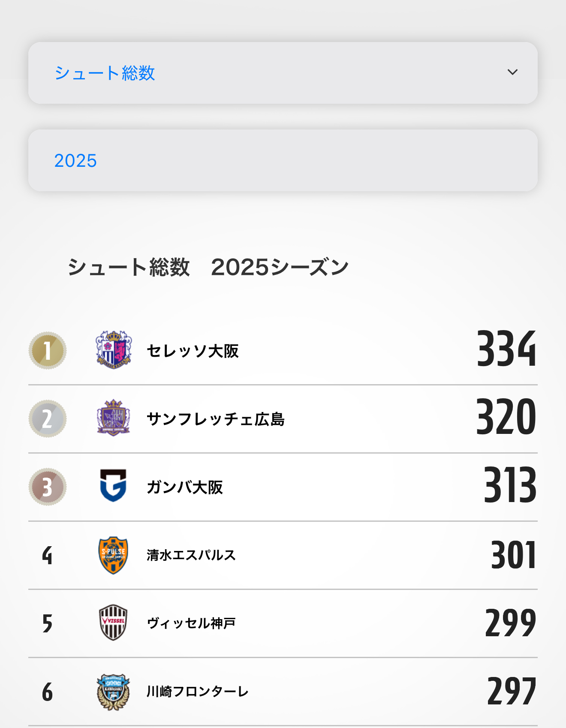
Task: Click the 334 shot total value
Action: pos(506,349)
